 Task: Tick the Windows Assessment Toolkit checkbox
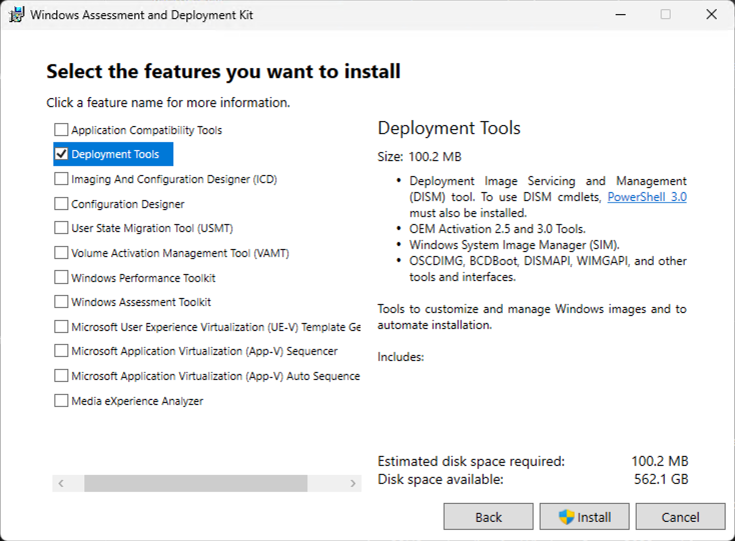[61, 302]
